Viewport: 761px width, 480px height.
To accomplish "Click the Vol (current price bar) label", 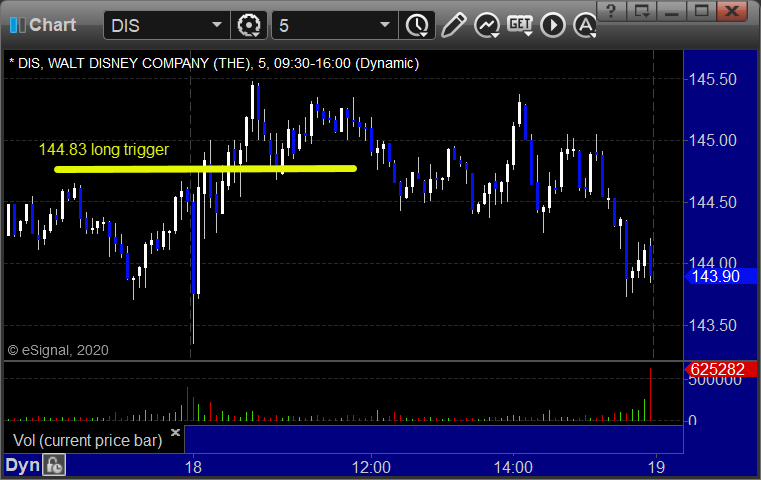I will 87,441.
